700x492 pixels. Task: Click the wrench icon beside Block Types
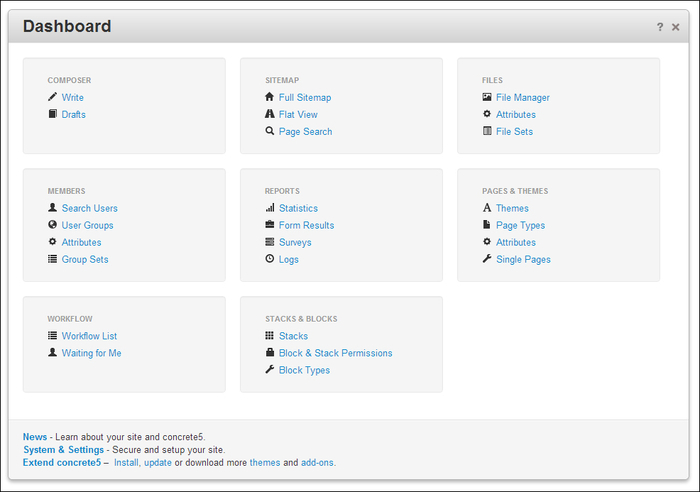[x=269, y=369]
